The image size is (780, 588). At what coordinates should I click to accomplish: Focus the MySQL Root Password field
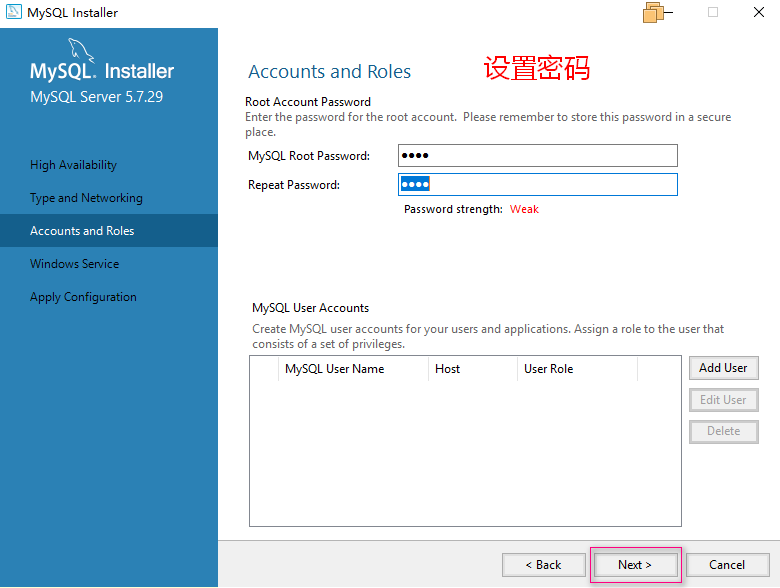click(x=537, y=155)
